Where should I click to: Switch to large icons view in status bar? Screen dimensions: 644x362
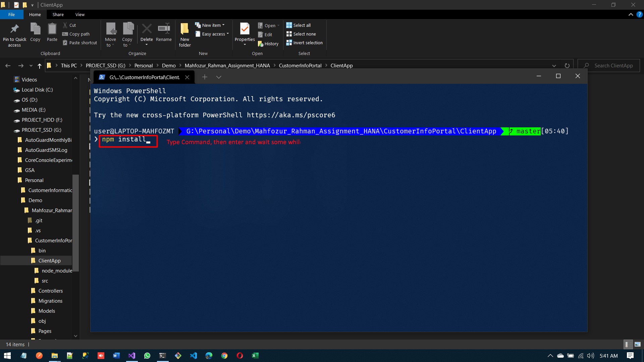coord(638,344)
